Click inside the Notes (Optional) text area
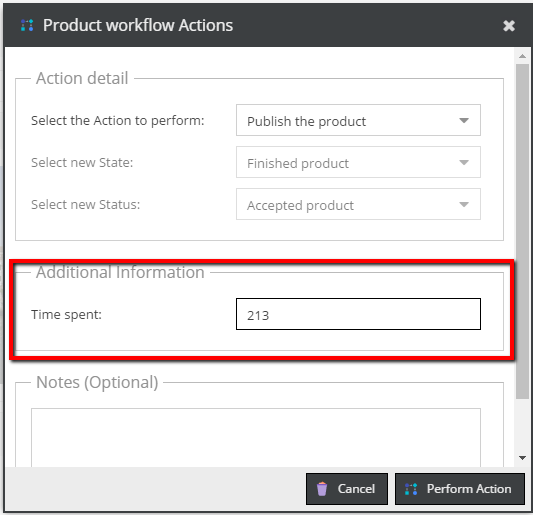 pos(256,437)
